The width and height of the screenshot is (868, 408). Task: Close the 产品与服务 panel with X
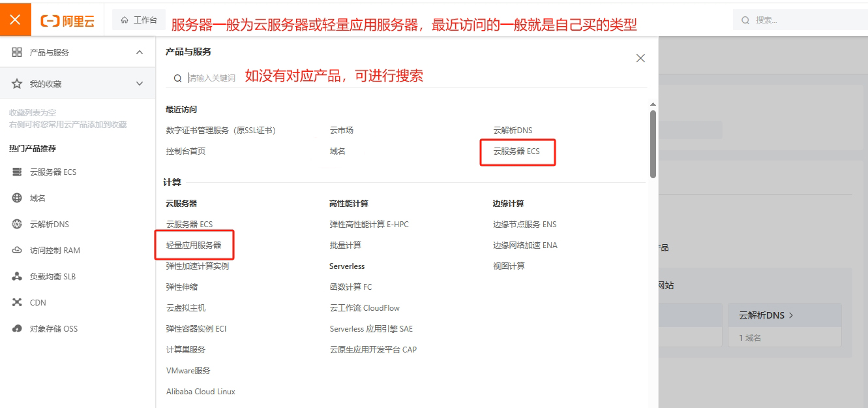640,58
